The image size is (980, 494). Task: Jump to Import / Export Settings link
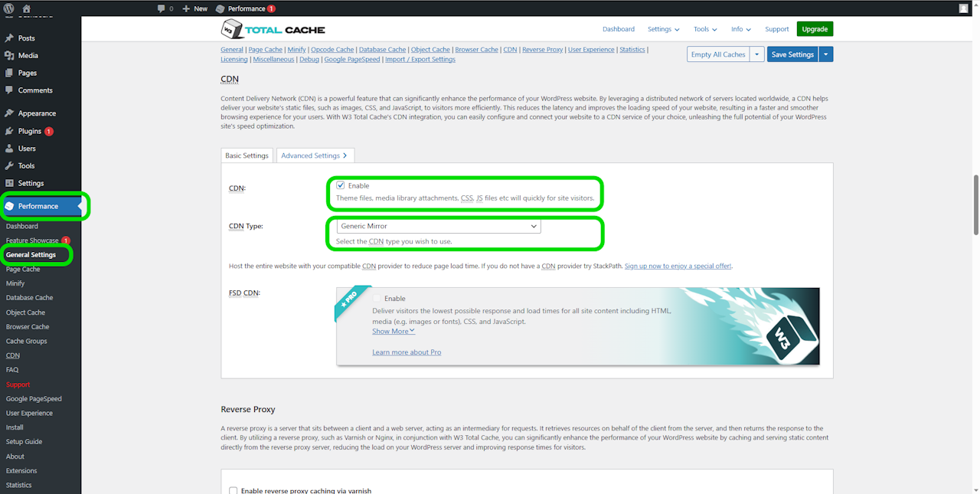[420, 60]
